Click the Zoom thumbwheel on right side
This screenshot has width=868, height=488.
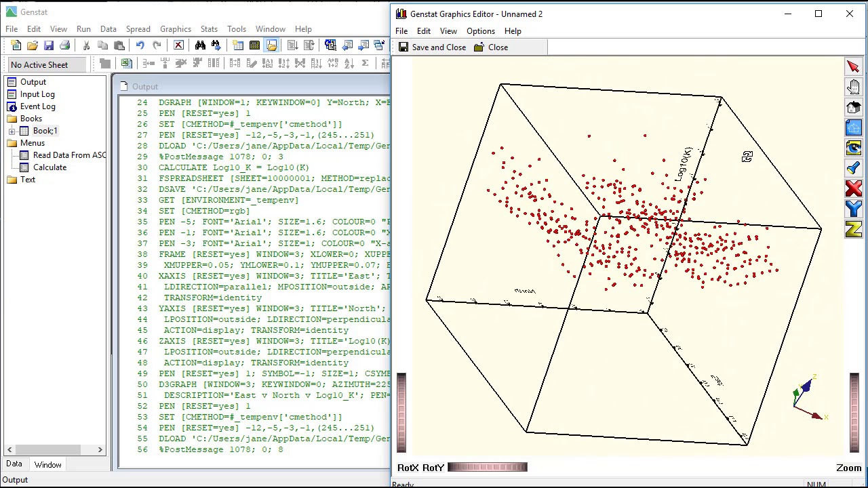click(x=854, y=413)
